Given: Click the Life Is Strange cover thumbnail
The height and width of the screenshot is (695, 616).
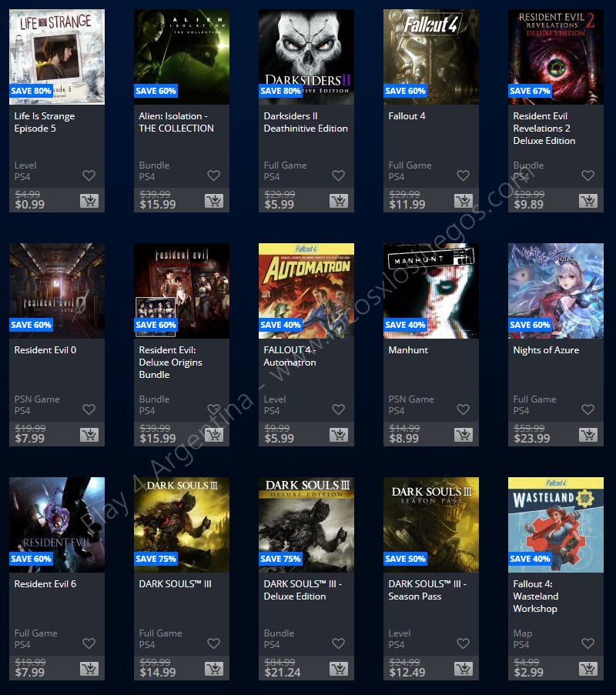Looking at the screenshot, I should click(x=57, y=57).
